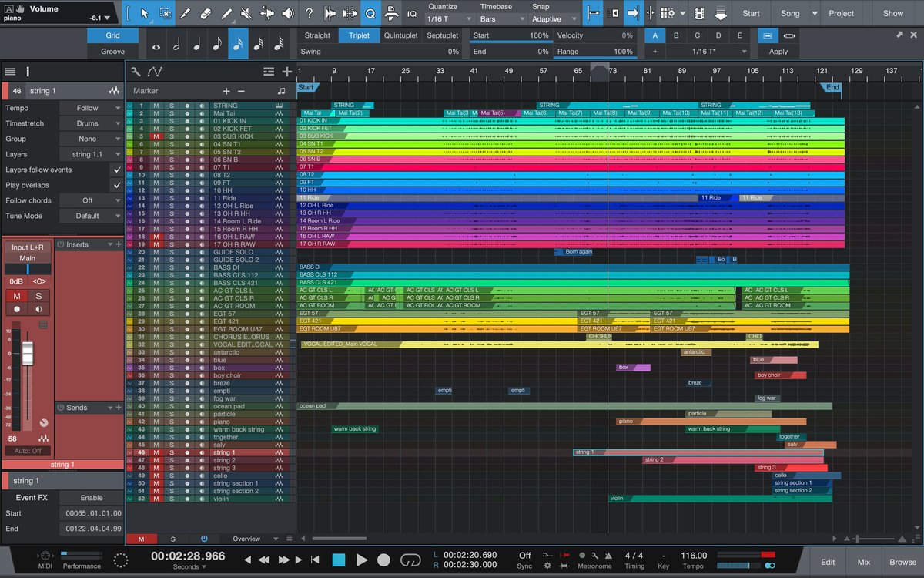Pick the Split (knife) tool
The image size is (924, 578).
click(x=186, y=13)
